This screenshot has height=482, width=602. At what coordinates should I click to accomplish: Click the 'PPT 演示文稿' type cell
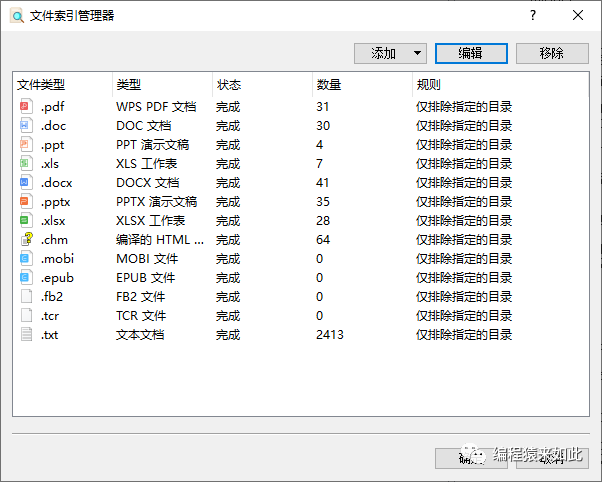pos(152,144)
